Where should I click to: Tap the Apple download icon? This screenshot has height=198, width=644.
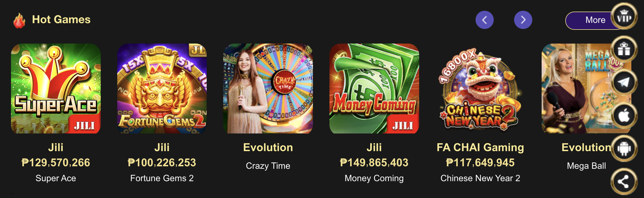tap(624, 116)
